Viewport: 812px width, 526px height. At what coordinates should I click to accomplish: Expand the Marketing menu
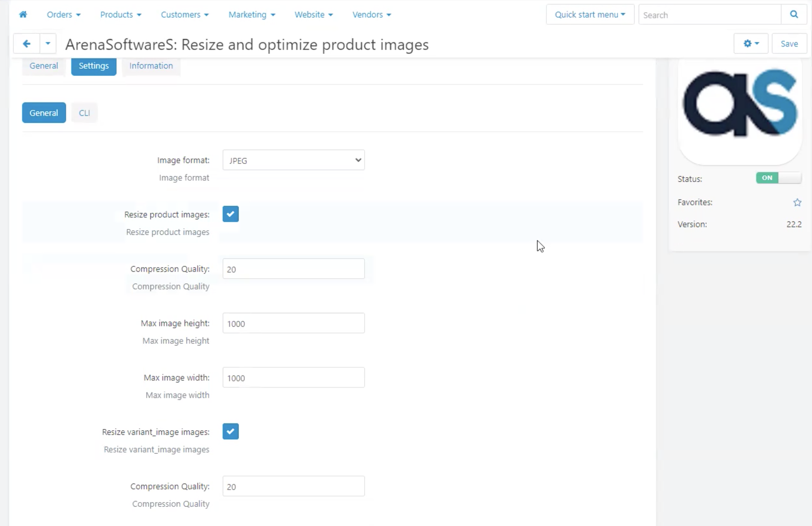252,15
